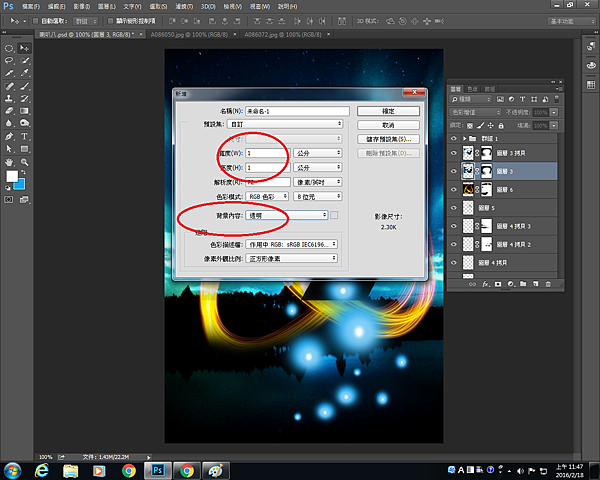The width and height of the screenshot is (600, 480).
Task: Hide layer 圖層 6 using its eye icon
Action: pyautogui.click(x=455, y=189)
